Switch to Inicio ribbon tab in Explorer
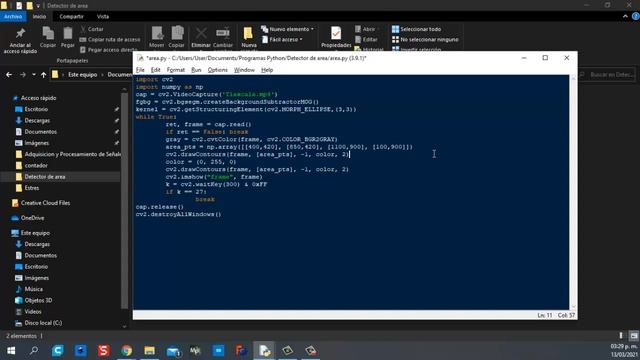The height and width of the screenshot is (360, 640). pyautogui.click(x=39, y=16)
